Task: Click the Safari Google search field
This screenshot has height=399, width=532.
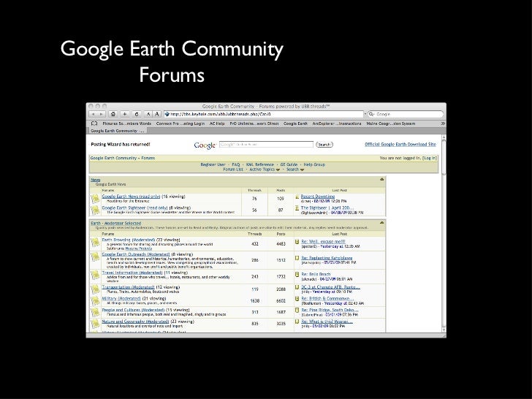Action: point(406,114)
